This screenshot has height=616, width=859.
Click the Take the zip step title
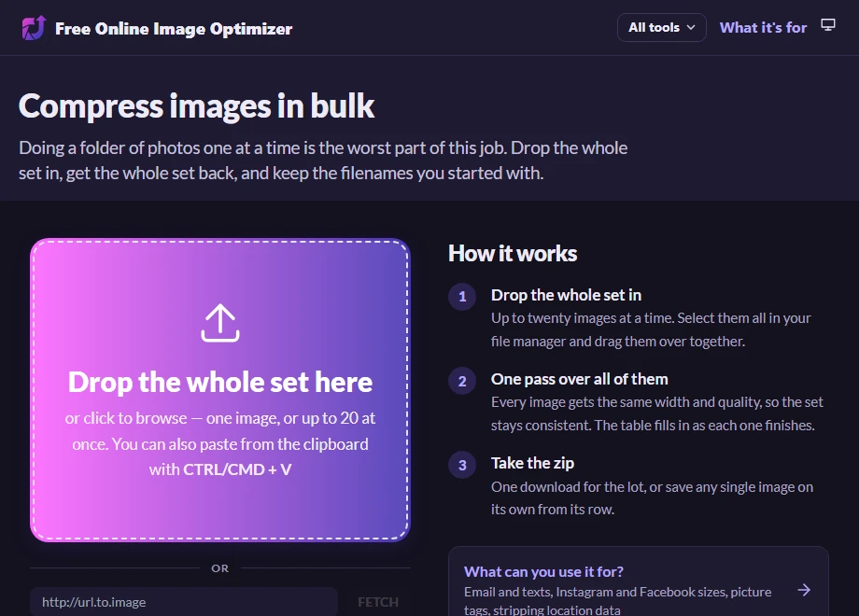coord(532,463)
